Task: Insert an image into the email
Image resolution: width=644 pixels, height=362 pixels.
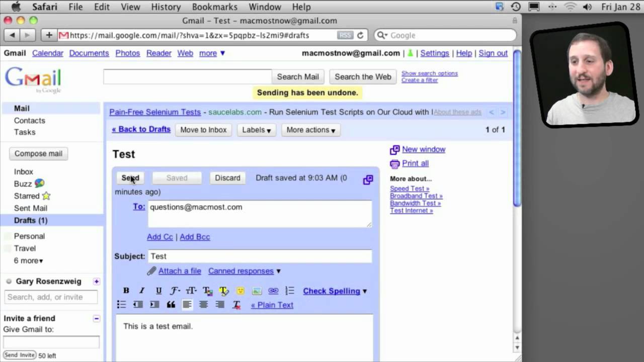Action: pyautogui.click(x=257, y=291)
